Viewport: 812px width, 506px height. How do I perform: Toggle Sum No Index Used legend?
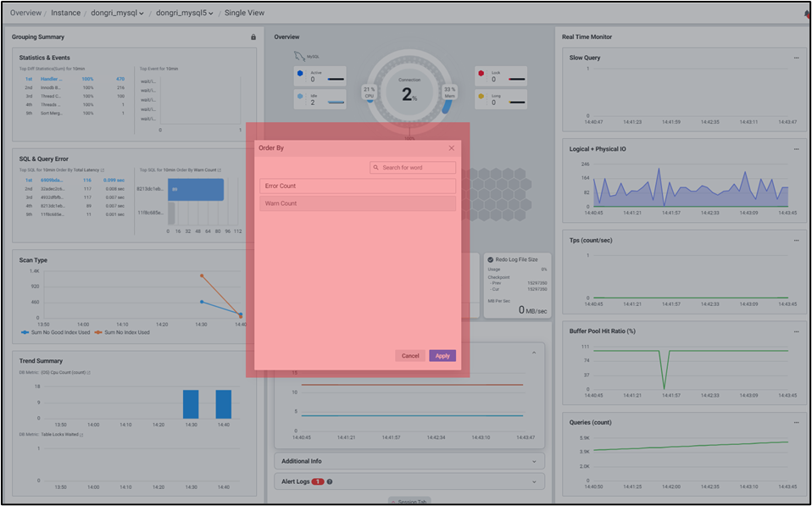[122, 332]
